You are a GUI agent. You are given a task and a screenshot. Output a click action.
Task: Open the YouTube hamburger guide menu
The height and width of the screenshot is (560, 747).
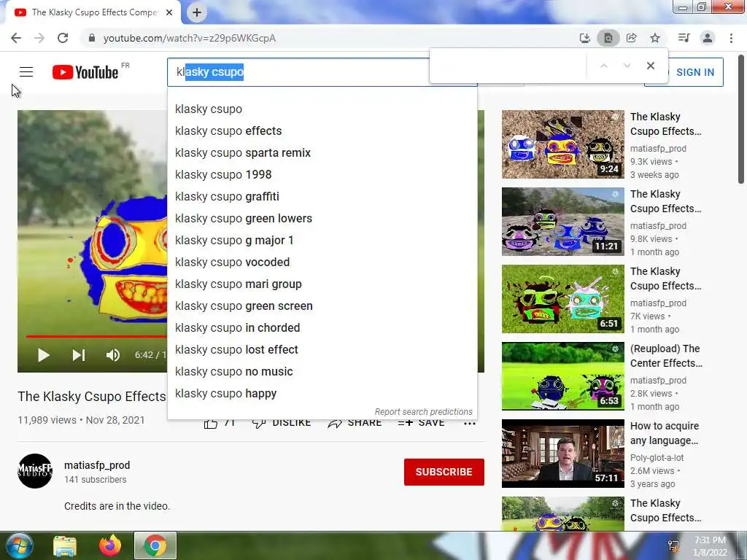(x=26, y=72)
